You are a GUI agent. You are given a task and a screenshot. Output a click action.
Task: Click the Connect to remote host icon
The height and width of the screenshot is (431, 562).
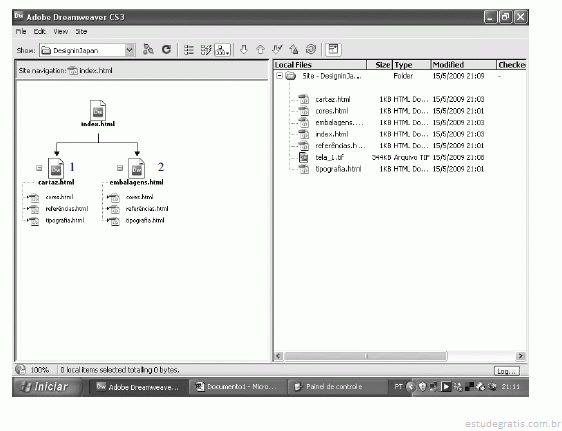(x=148, y=49)
